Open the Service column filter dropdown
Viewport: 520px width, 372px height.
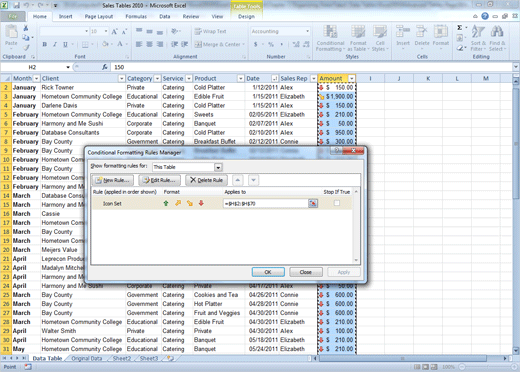(189, 78)
